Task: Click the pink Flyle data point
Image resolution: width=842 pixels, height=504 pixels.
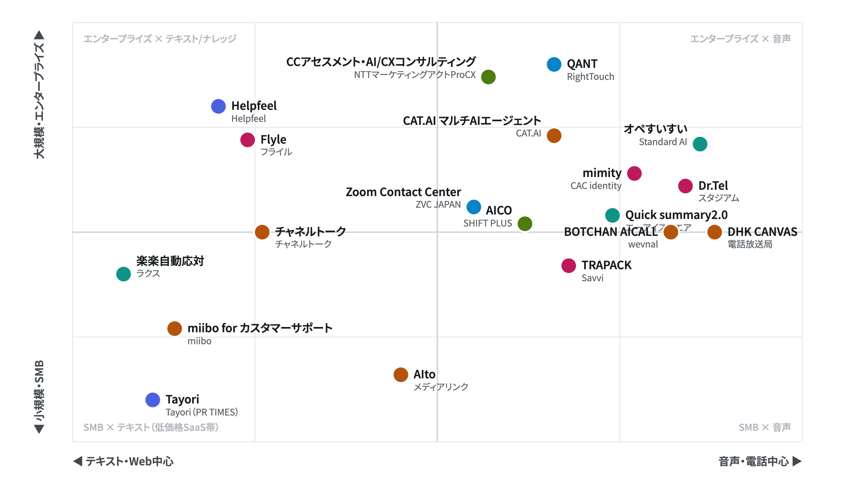Action: tap(248, 140)
